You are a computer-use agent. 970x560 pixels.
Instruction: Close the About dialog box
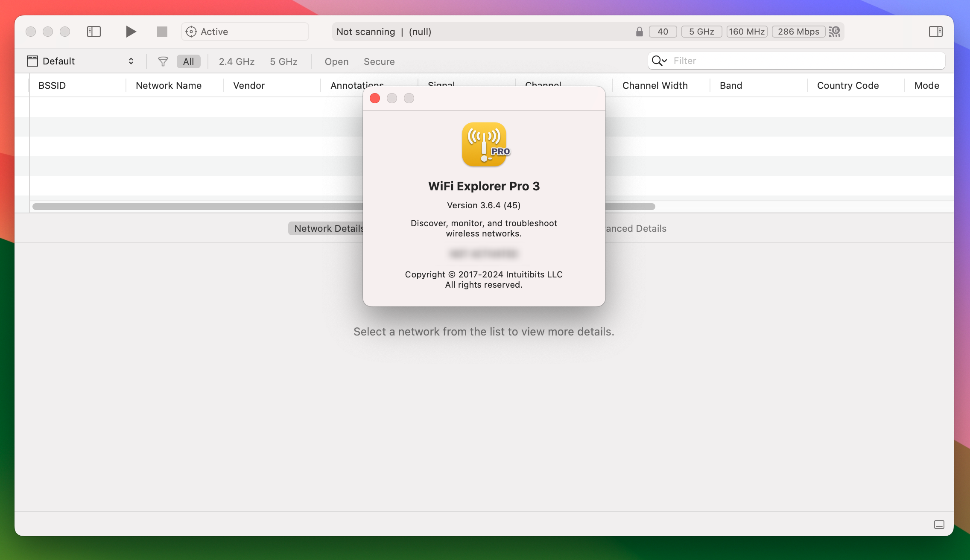pos(375,97)
